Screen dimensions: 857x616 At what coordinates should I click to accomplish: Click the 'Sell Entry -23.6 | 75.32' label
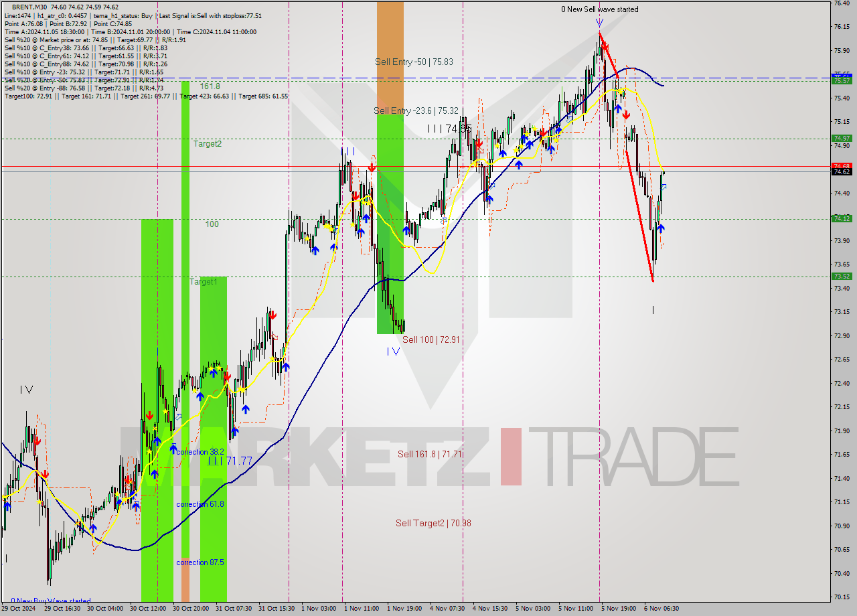pos(416,110)
